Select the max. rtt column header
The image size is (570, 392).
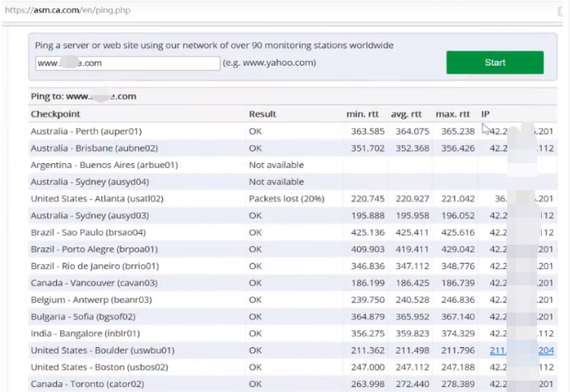453,114
